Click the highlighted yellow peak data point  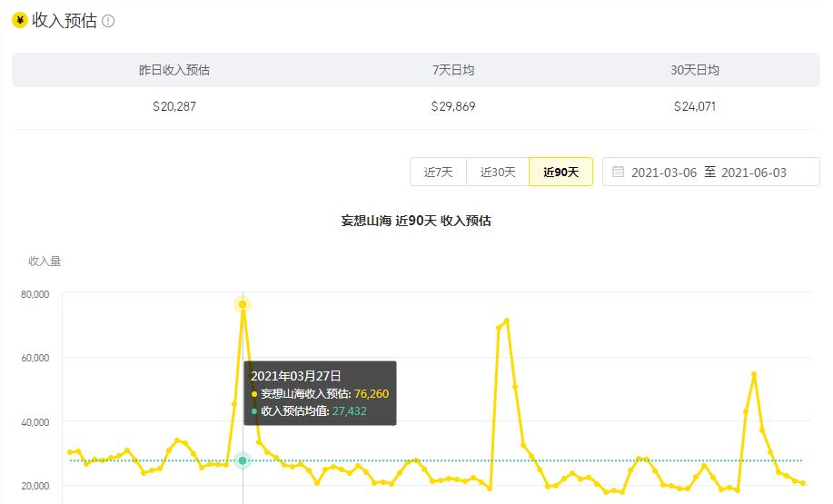(243, 304)
